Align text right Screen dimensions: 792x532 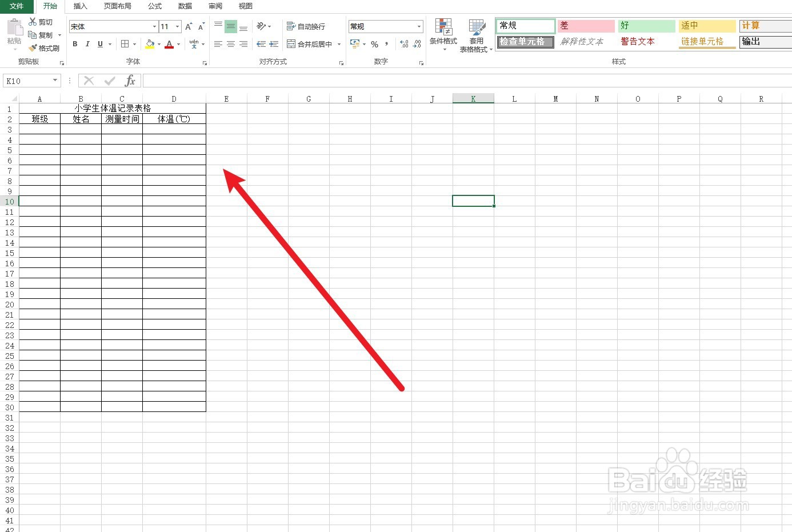[x=243, y=44]
